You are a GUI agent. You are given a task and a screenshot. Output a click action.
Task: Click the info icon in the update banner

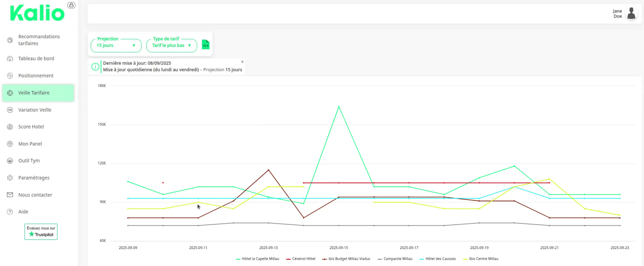coord(95,67)
